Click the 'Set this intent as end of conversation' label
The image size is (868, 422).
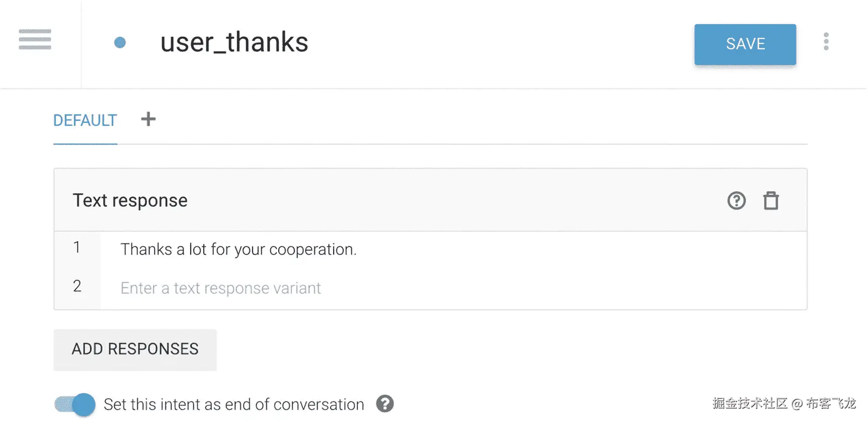pyautogui.click(x=233, y=404)
